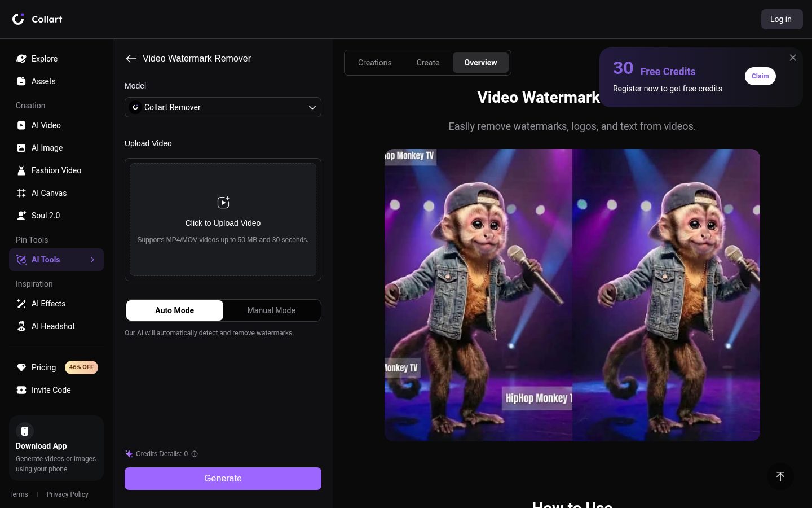Image resolution: width=812 pixels, height=508 pixels.
Task: Click the watermarked monkey before image
Action: [x=478, y=295]
